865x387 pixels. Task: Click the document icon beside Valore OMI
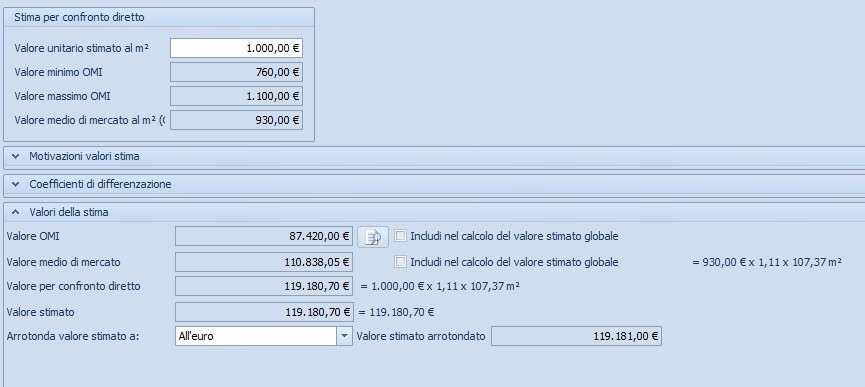(373, 237)
